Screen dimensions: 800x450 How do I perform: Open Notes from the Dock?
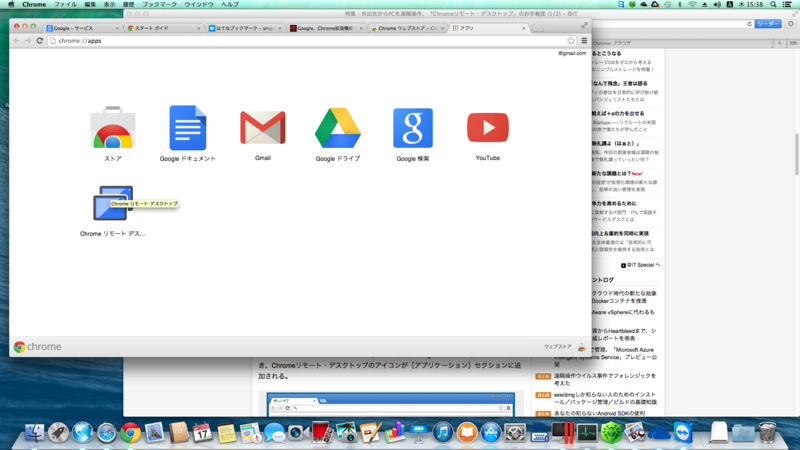tap(226, 433)
